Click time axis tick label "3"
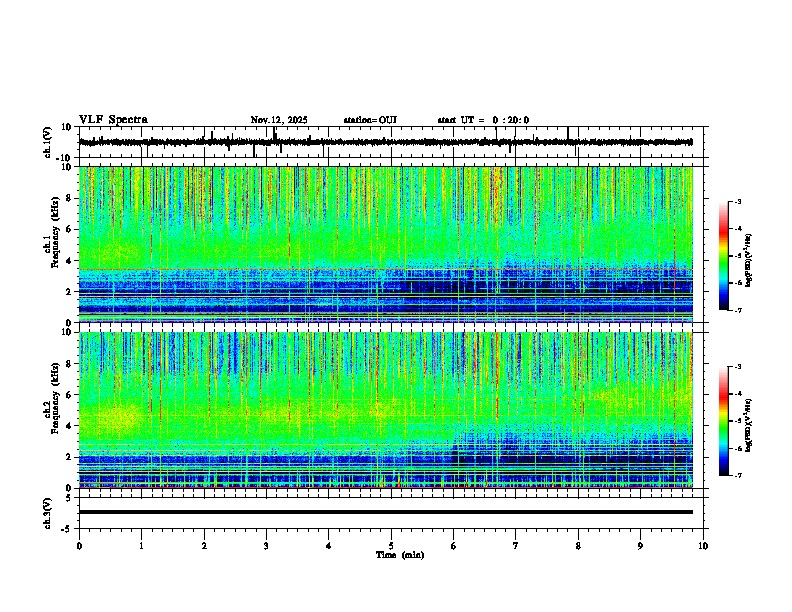 coord(266,546)
